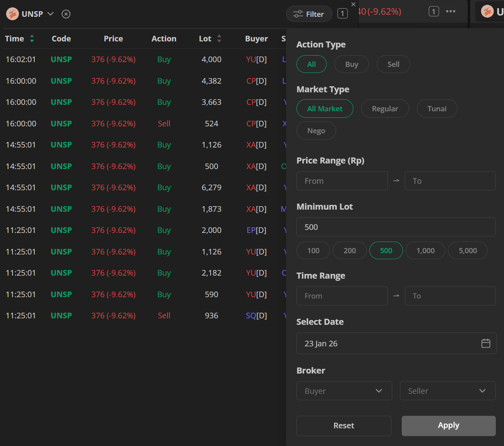The width and height of the screenshot is (504, 446).
Task: Select the Nego market type
Action: [316, 131]
